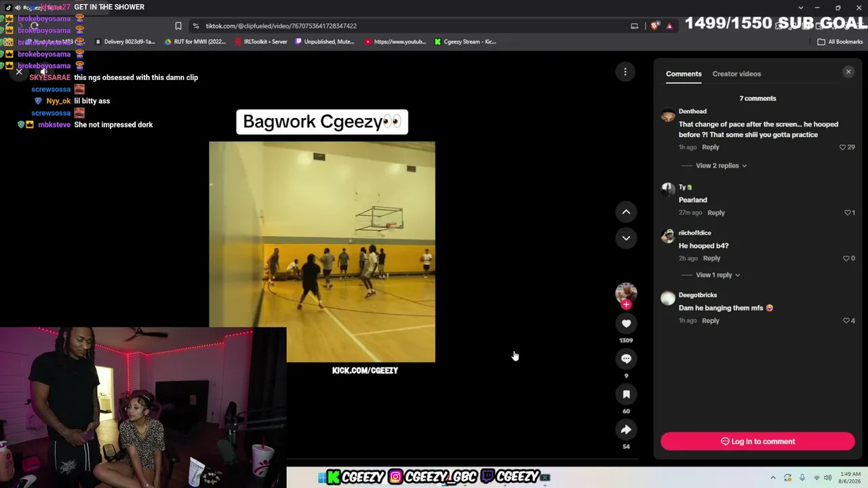This screenshot has width=868, height=488.
Task: Save the video with the bookmark icon
Action: [626, 394]
